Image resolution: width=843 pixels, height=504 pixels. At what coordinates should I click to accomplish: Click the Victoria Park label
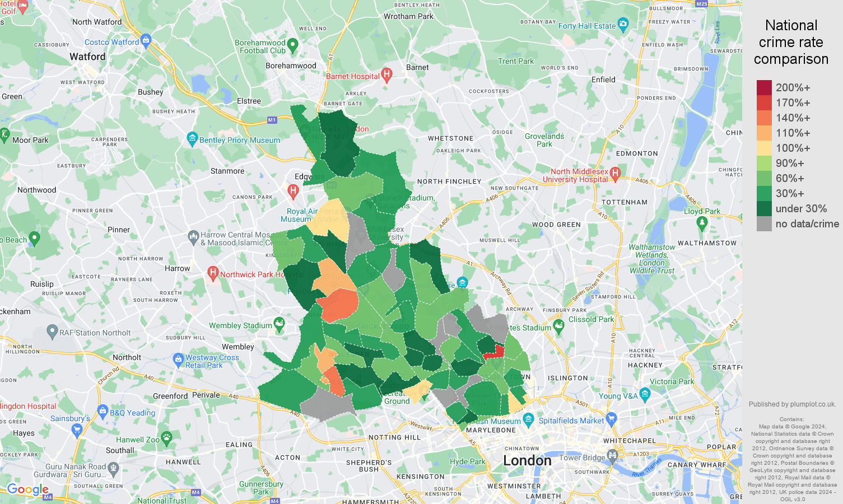672,381
